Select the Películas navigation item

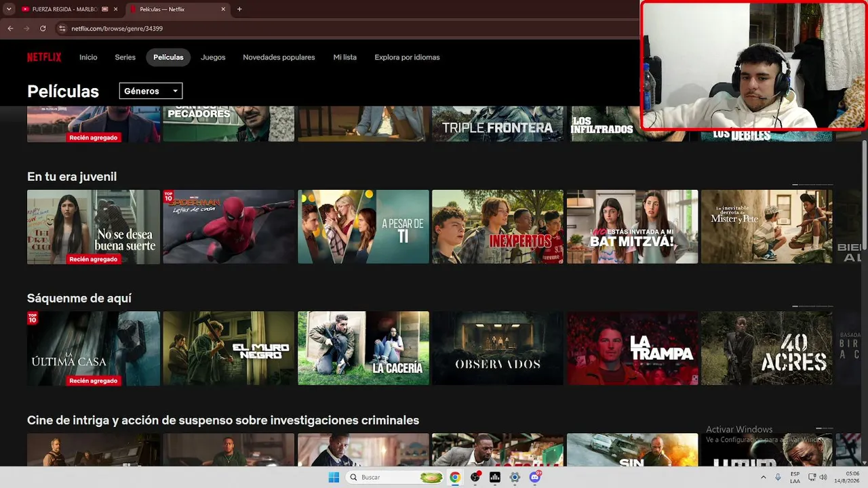pos(168,58)
